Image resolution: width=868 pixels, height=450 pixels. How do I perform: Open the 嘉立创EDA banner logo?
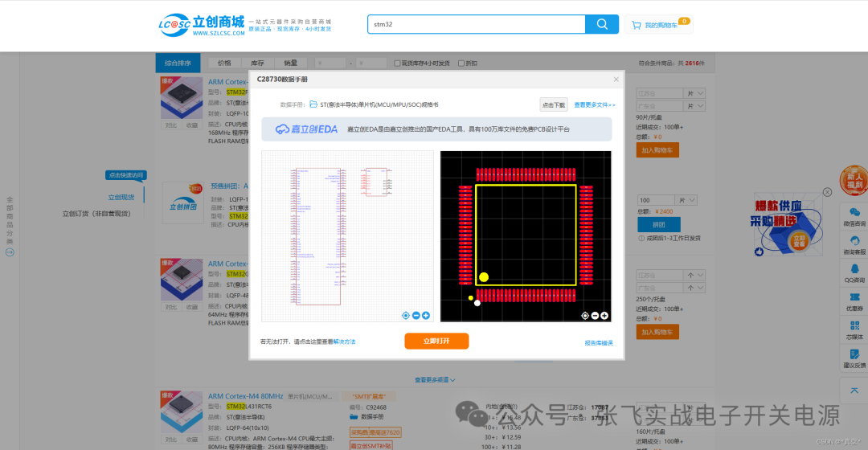tap(306, 129)
